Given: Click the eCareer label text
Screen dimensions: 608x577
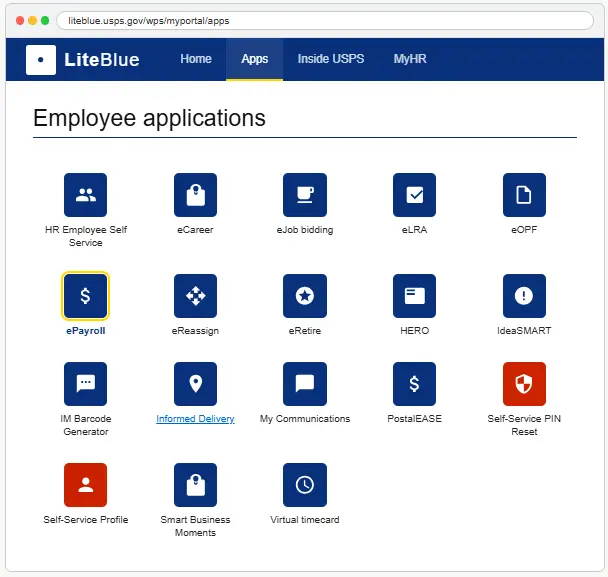Looking at the screenshot, I should coord(195,230).
